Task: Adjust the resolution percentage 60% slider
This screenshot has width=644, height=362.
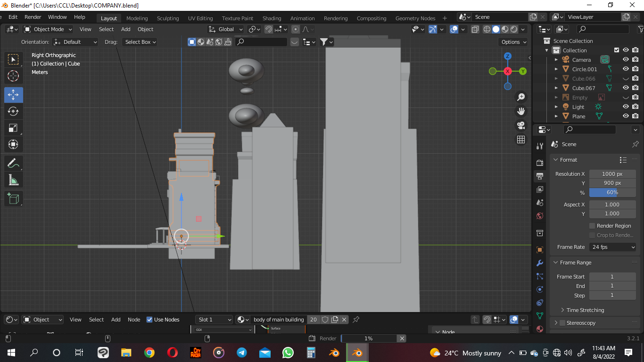Action: (612, 192)
